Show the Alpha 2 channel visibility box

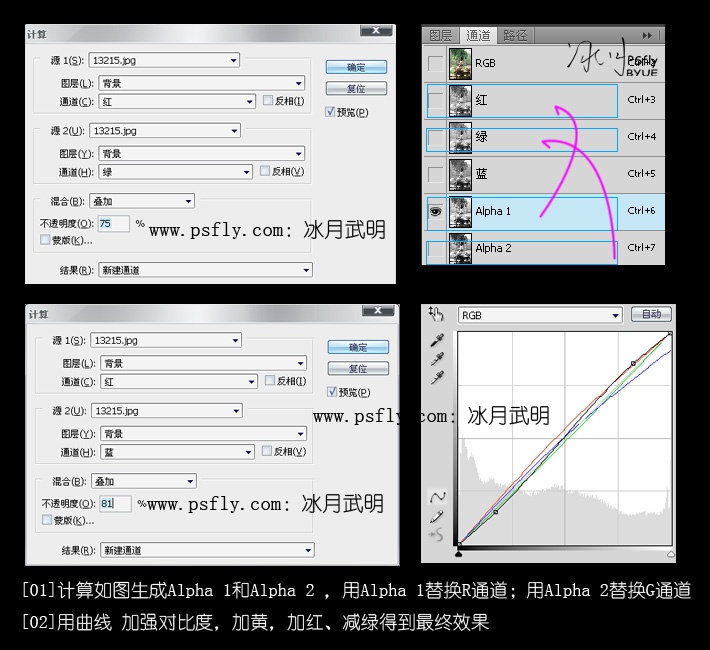click(436, 249)
